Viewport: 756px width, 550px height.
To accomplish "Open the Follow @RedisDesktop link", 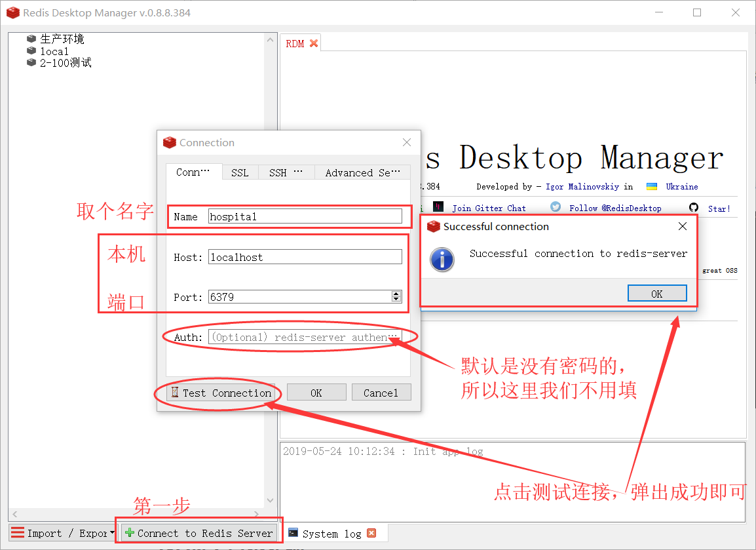I will click(615, 208).
